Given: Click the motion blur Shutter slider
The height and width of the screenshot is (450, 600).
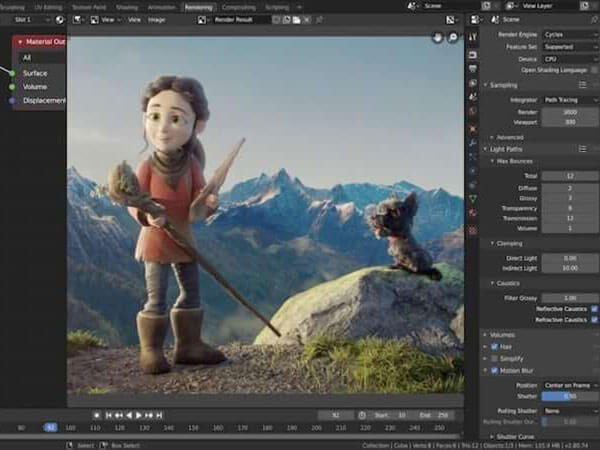Looking at the screenshot, I should [x=568, y=396].
